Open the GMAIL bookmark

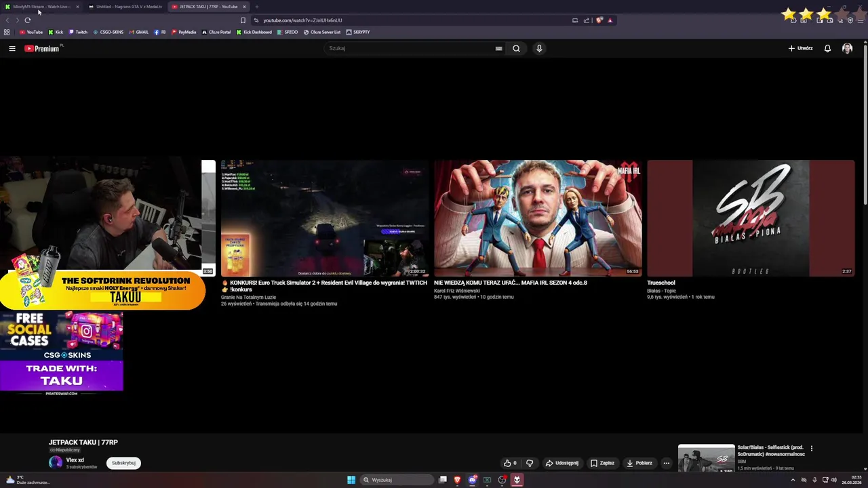click(x=138, y=32)
